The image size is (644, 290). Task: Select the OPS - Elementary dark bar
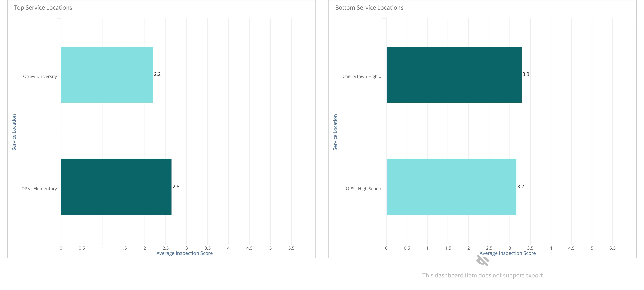[116, 187]
